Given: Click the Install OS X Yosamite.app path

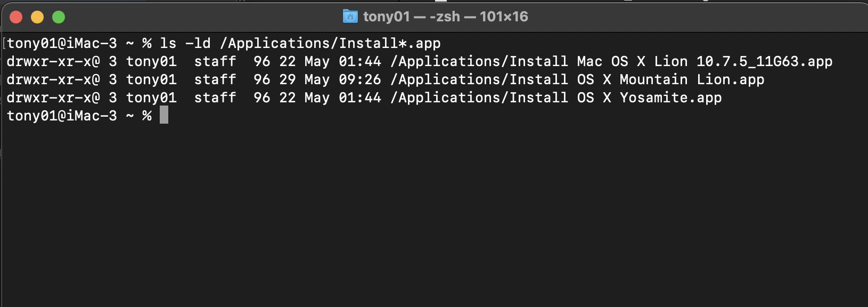Looking at the screenshot, I should click(x=556, y=98).
